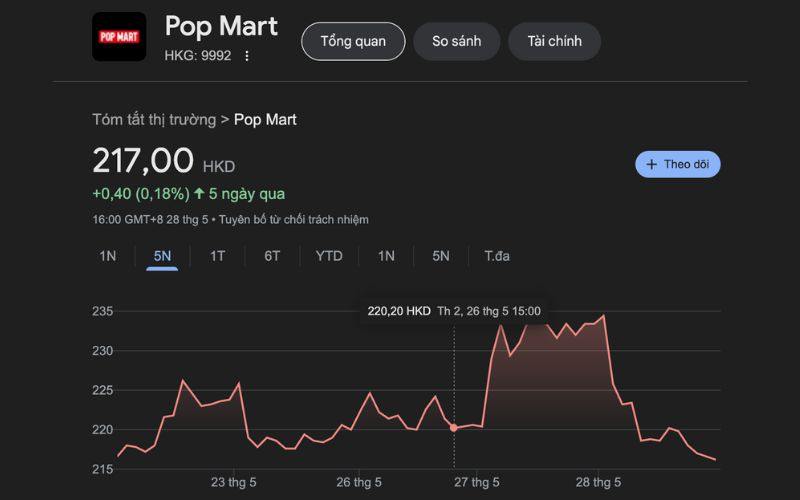Click the underlined 5N range tab
800x500 pixels.
tap(162, 256)
